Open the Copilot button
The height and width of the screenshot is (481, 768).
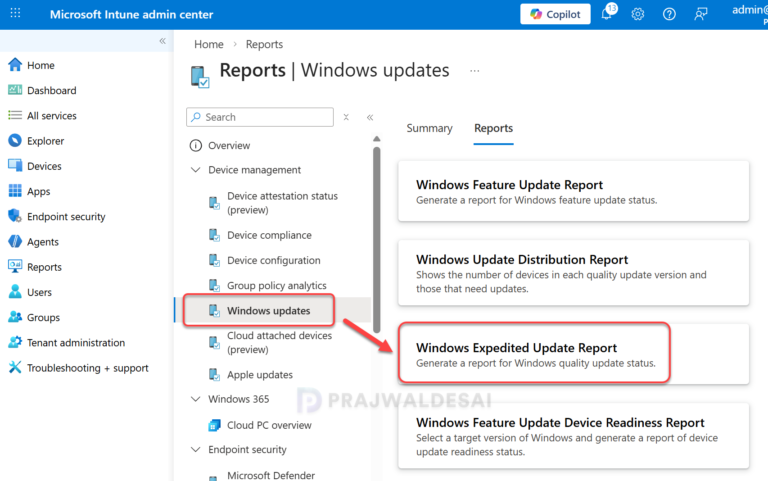coord(555,14)
